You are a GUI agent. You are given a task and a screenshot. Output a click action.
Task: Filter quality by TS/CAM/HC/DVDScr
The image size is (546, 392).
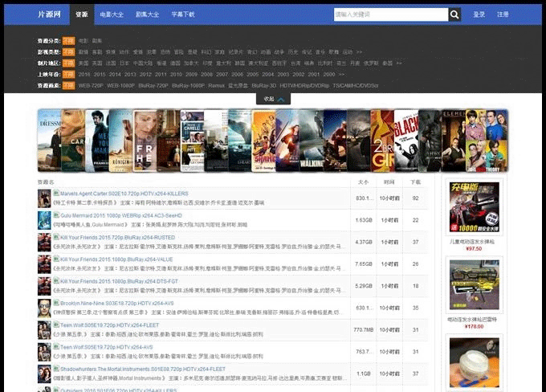356,85
